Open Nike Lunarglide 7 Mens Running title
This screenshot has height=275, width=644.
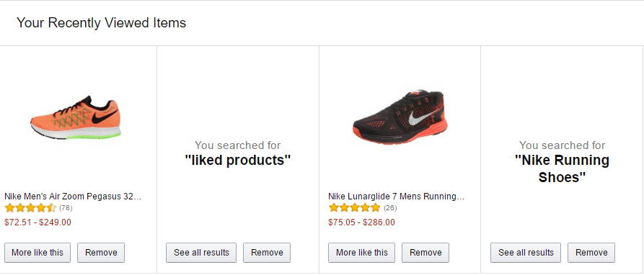point(397,197)
